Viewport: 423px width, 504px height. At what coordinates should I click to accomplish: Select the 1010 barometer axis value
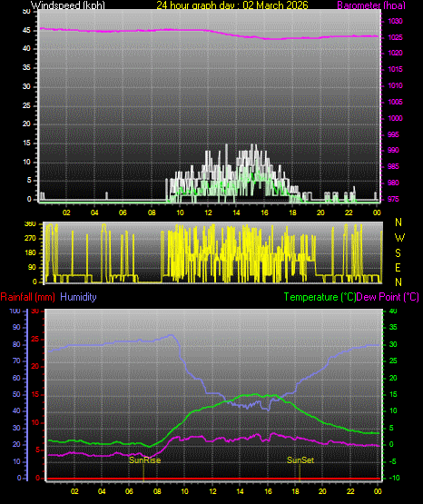pos(395,86)
